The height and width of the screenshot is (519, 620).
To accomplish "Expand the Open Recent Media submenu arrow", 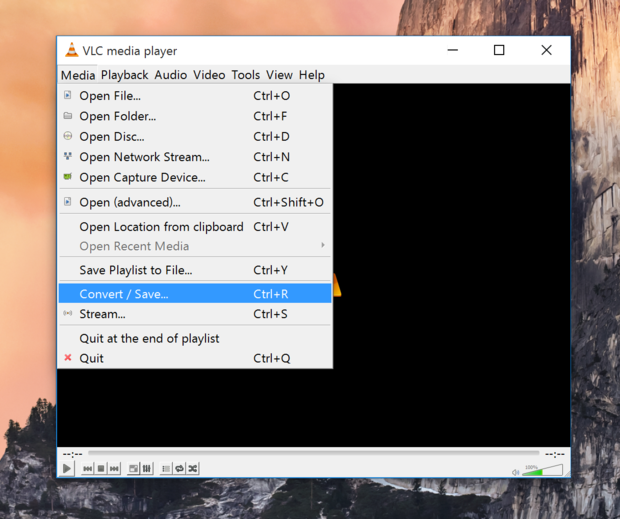I will point(323,245).
